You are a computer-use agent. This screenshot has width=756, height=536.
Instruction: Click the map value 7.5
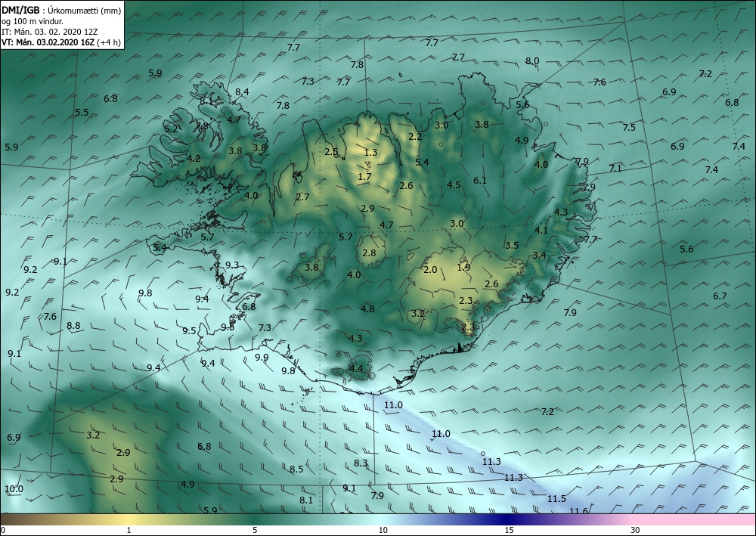pos(629,127)
